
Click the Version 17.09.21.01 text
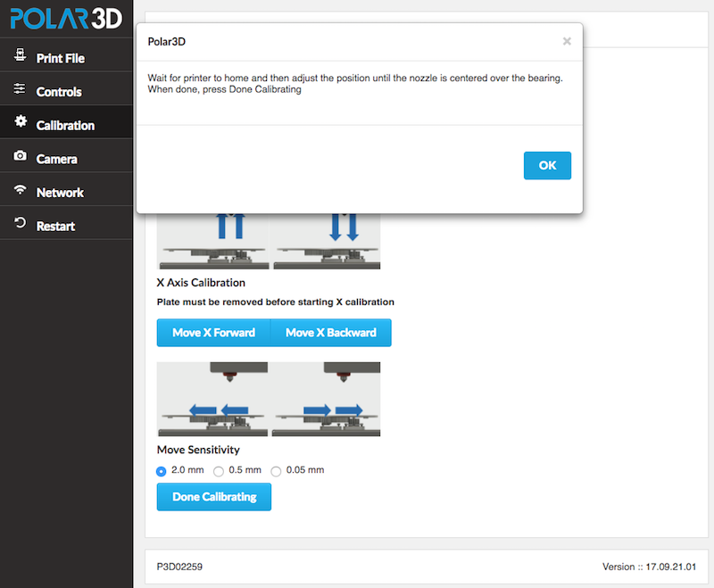click(650, 567)
